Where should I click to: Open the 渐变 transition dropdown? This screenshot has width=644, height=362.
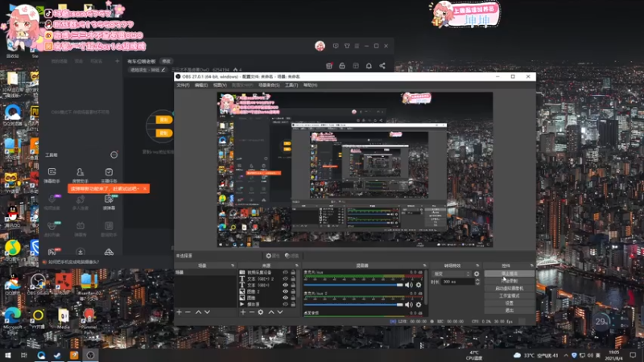pos(452,274)
